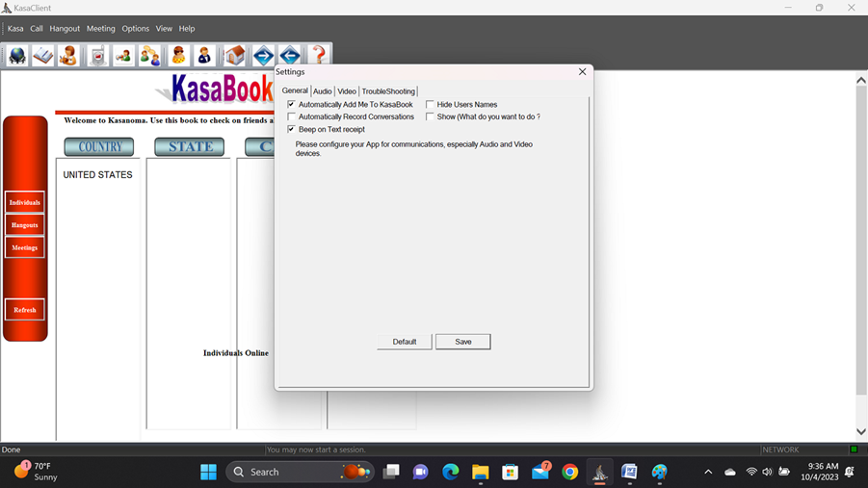Click the green NETWORK status indicator
This screenshot has height=488, width=868.
tap(854, 449)
